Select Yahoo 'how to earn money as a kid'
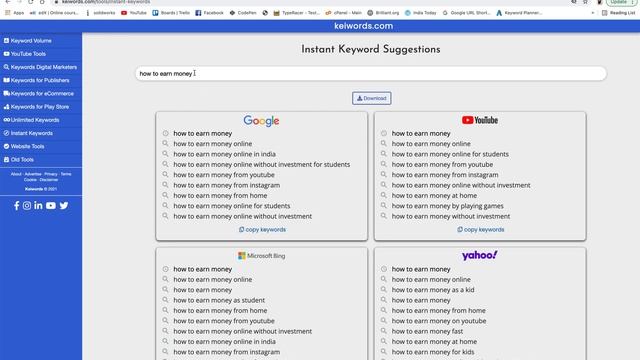640x360 pixels. tap(433, 290)
